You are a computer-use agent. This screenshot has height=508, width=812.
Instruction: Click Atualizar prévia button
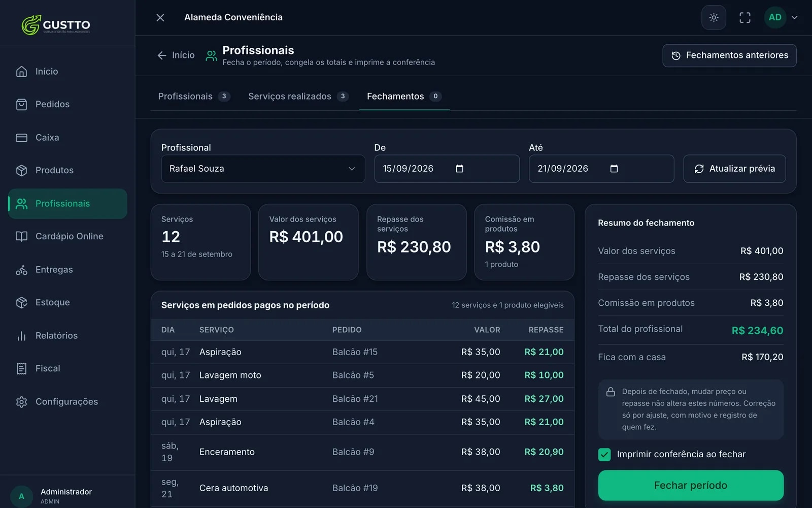(x=734, y=169)
